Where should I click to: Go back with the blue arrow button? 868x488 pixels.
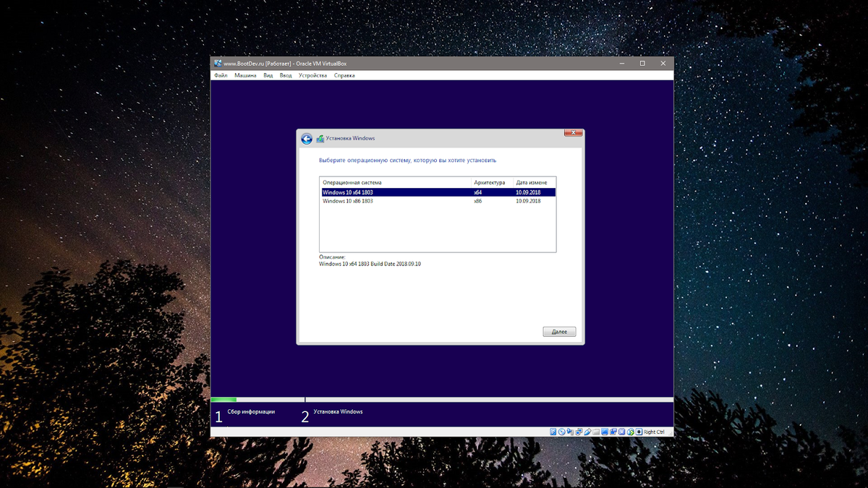[x=307, y=139]
